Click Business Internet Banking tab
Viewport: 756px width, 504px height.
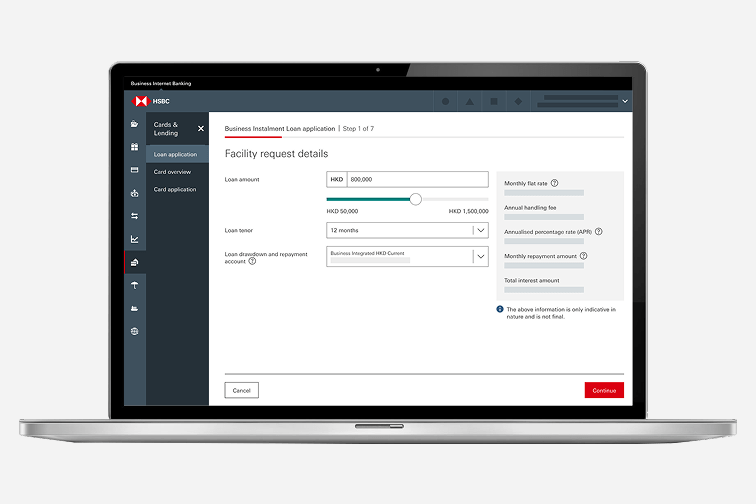tap(161, 83)
